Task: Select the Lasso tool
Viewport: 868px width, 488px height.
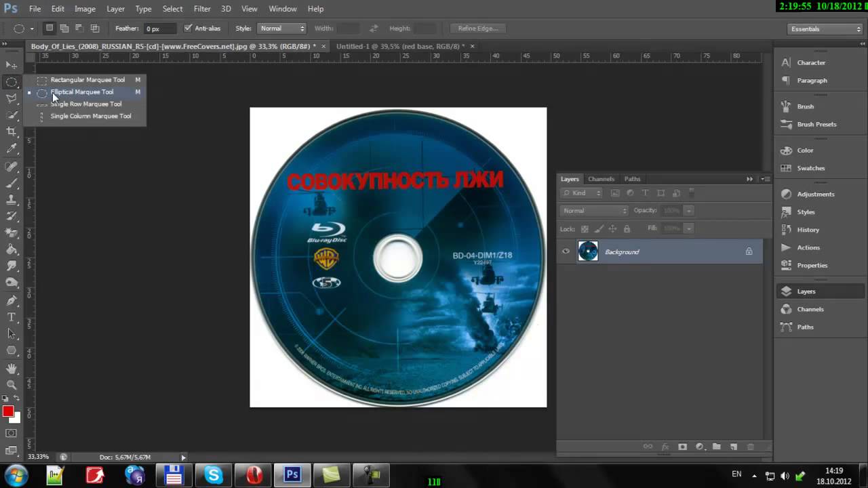Action: tap(12, 99)
